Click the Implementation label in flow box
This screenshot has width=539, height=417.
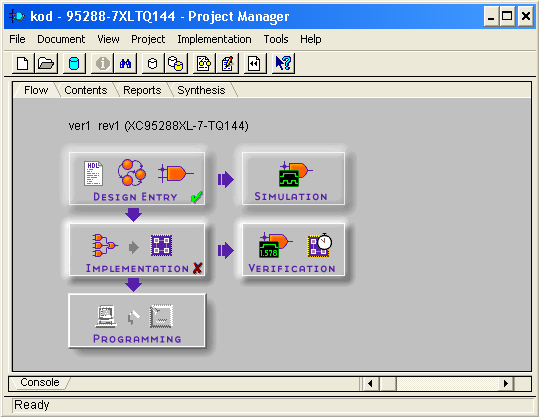[x=137, y=268]
